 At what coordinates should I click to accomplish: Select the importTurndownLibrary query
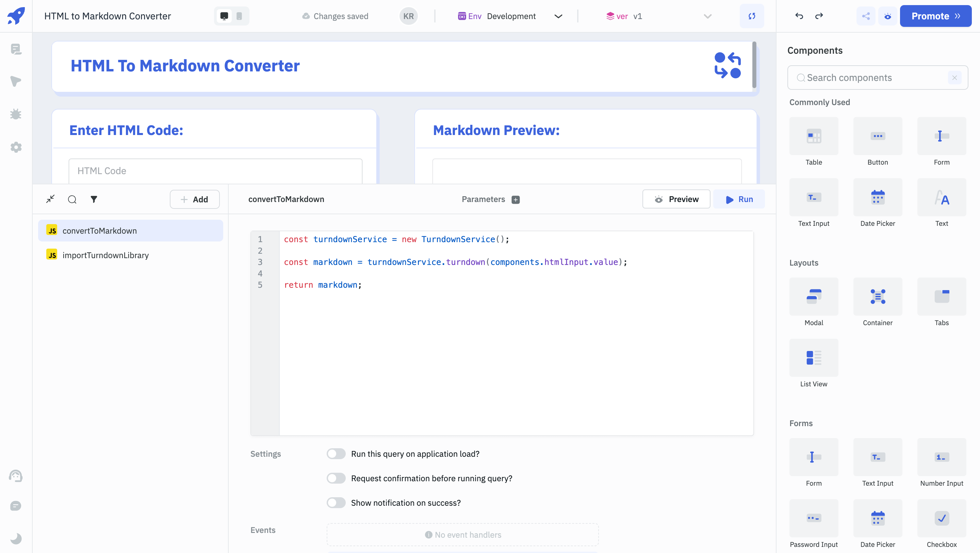click(x=105, y=255)
